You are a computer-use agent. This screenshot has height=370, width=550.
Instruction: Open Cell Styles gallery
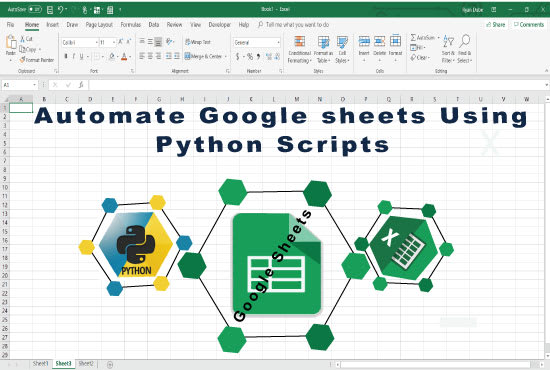point(342,49)
